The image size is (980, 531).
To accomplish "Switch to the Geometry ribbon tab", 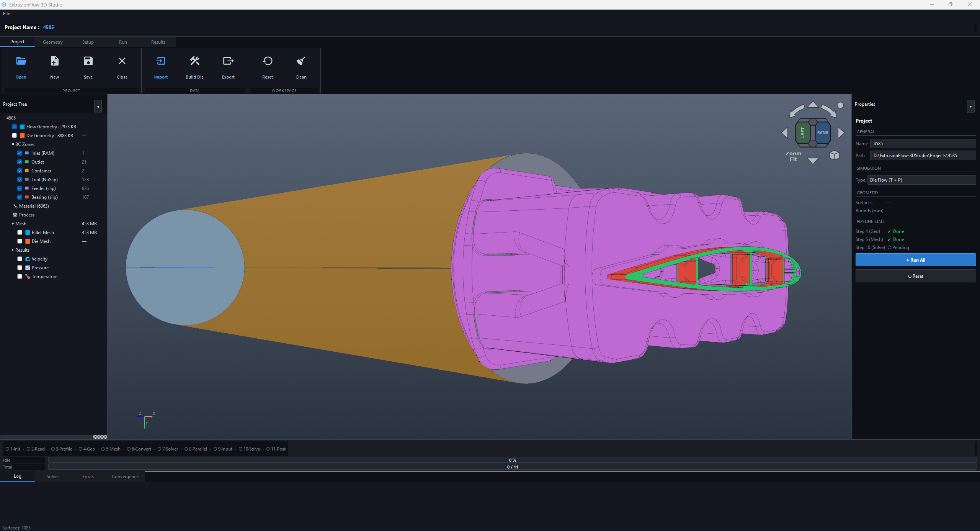I will [53, 42].
